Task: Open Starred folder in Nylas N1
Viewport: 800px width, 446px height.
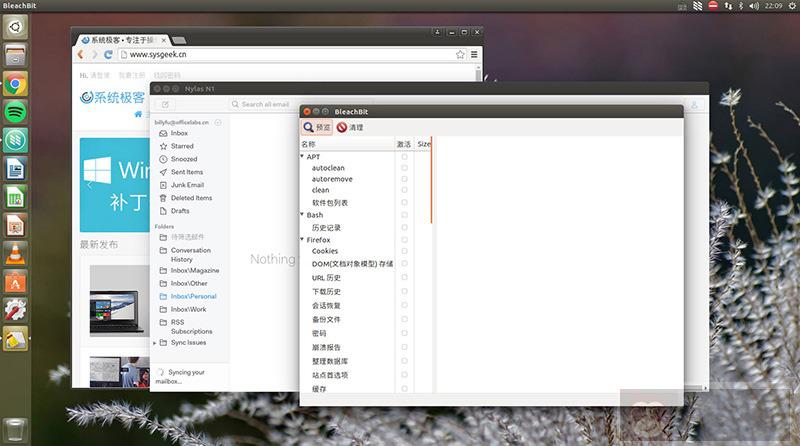Action: 182,146
